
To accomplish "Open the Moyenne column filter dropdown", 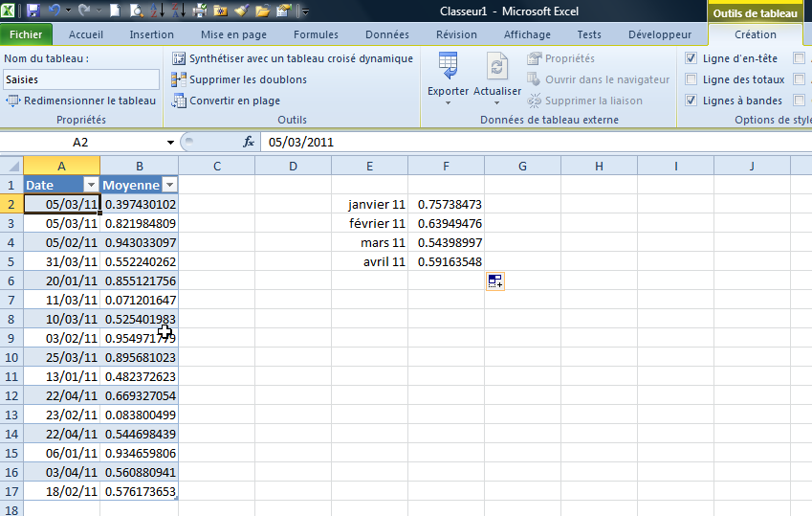I will (x=169, y=185).
